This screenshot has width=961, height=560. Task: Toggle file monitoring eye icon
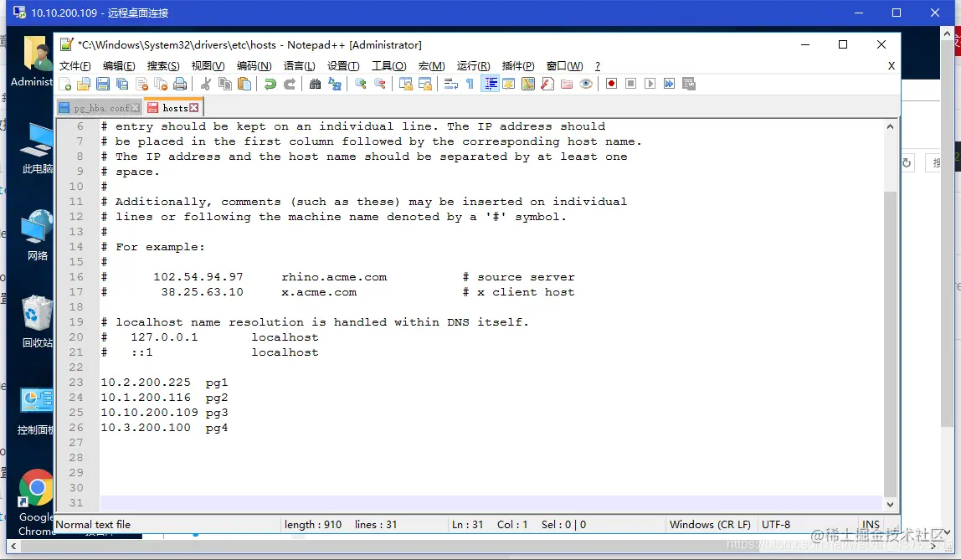click(586, 84)
